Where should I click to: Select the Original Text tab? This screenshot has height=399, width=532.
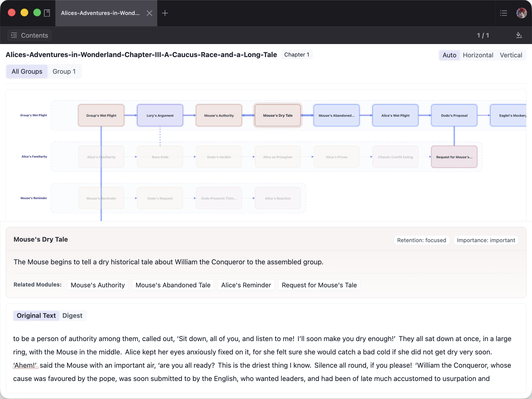pos(36,315)
